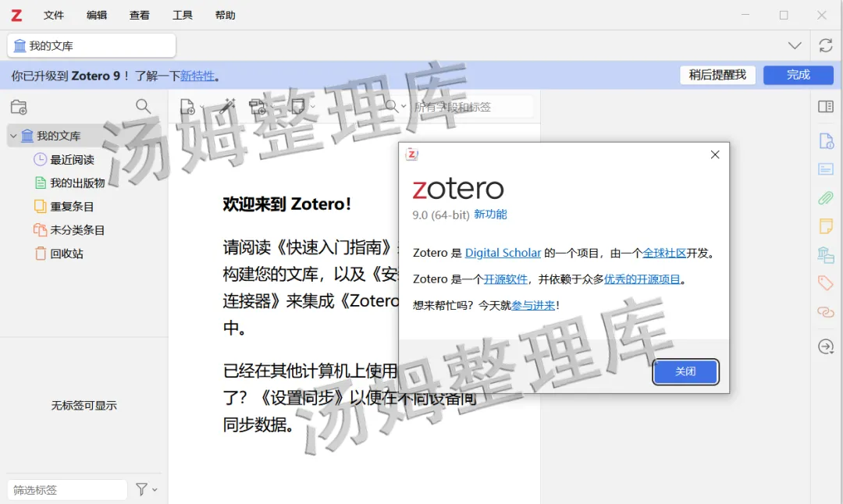Close the About Zotero dialog with X

click(715, 154)
